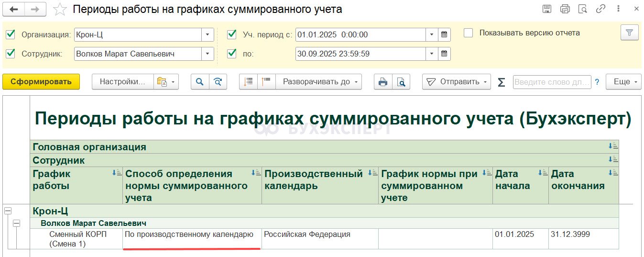Open report variant folder icon next to Настройки

click(x=166, y=82)
